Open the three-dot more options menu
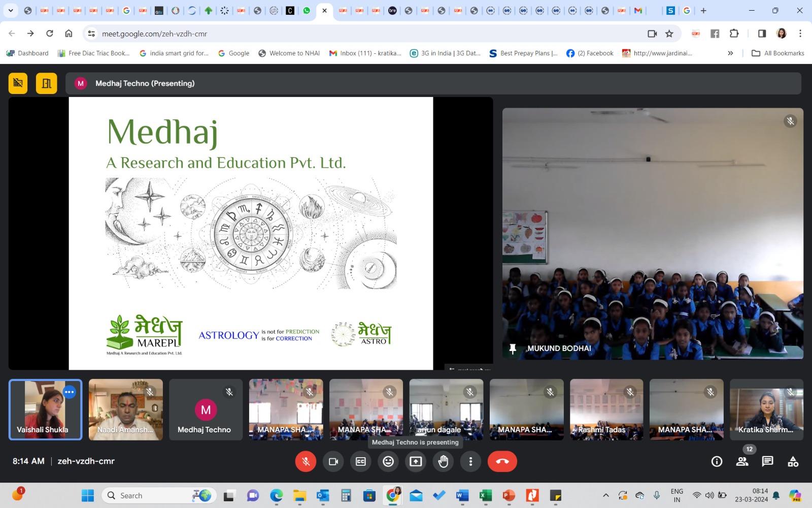This screenshot has width=812, height=508. 470,461
